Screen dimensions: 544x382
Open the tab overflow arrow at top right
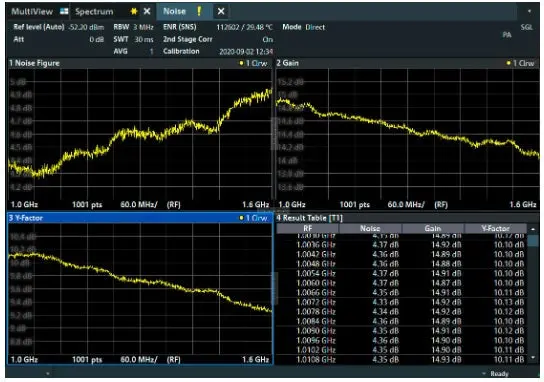(x=529, y=11)
